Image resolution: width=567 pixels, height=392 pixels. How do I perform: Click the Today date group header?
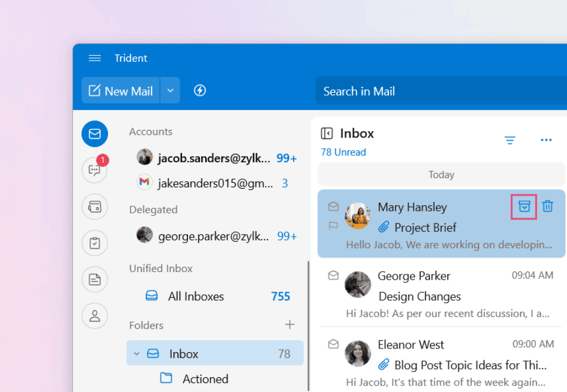coord(441,175)
